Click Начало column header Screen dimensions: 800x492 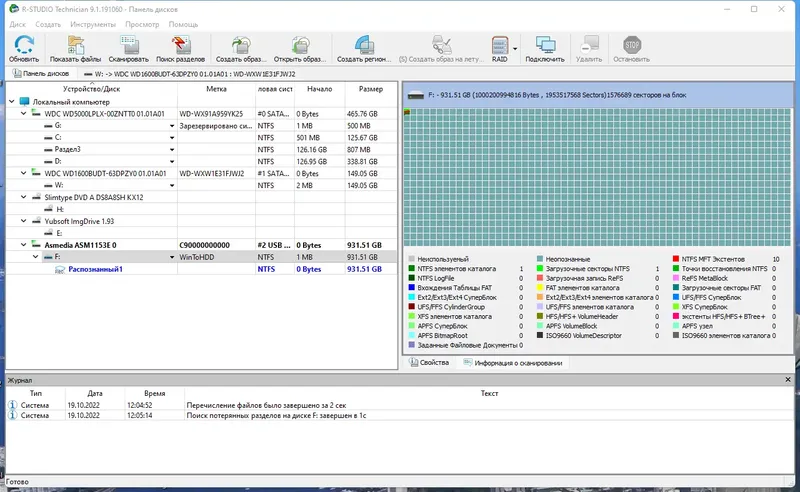319,89
